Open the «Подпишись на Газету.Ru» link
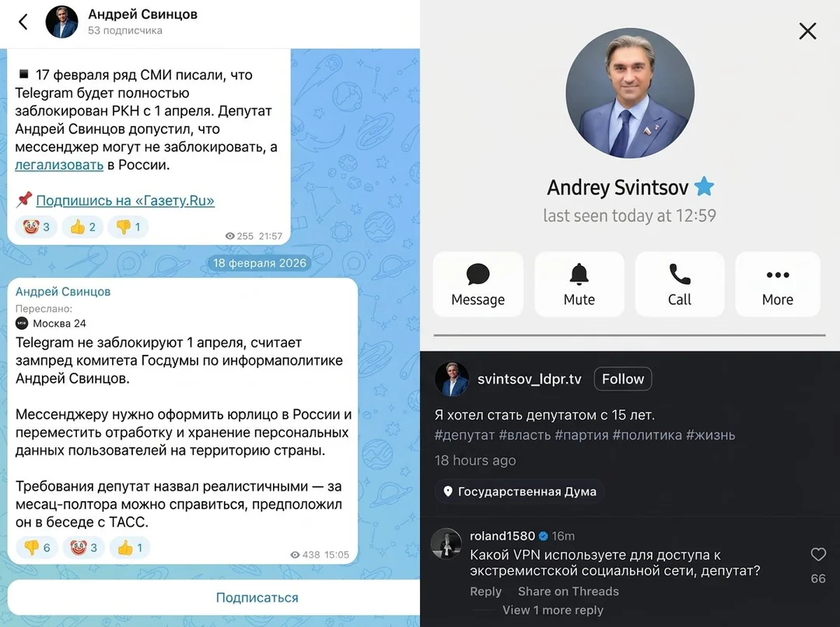Image resolution: width=840 pixels, height=627 pixels. [x=125, y=201]
